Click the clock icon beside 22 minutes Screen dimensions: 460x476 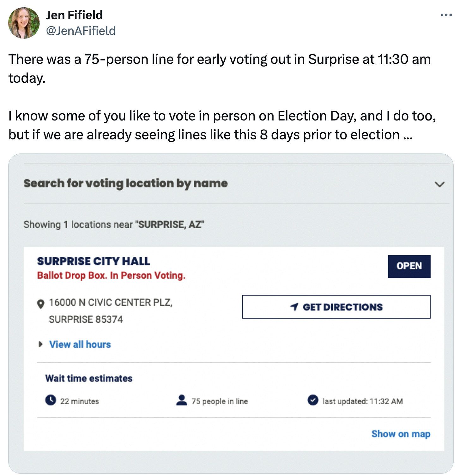point(51,400)
